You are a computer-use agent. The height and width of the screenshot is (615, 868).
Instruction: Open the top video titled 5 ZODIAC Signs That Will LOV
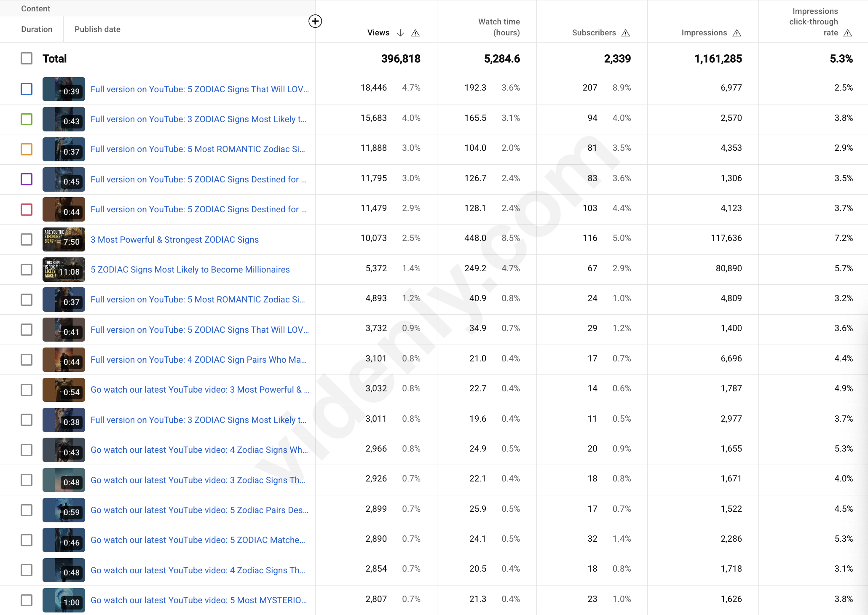(200, 89)
